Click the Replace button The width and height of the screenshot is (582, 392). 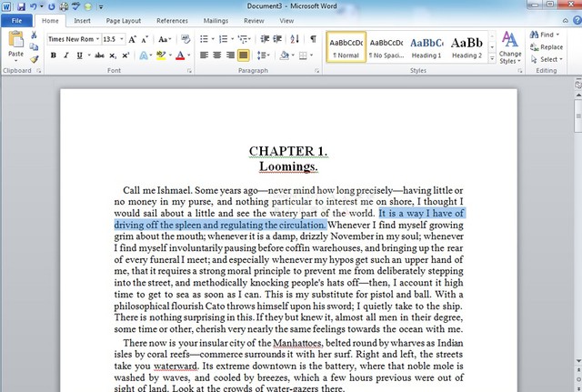click(x=547, y=47)
